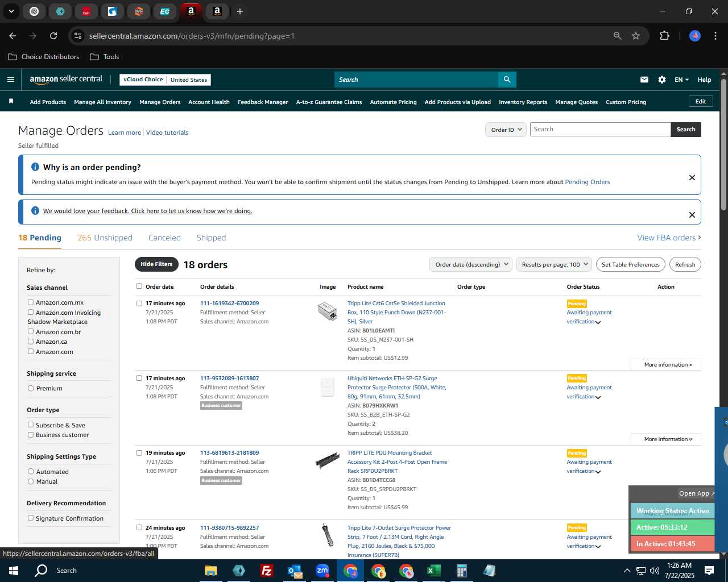Open the messages envelope icon
The image size is (728, 582).
tap(644, 80)
